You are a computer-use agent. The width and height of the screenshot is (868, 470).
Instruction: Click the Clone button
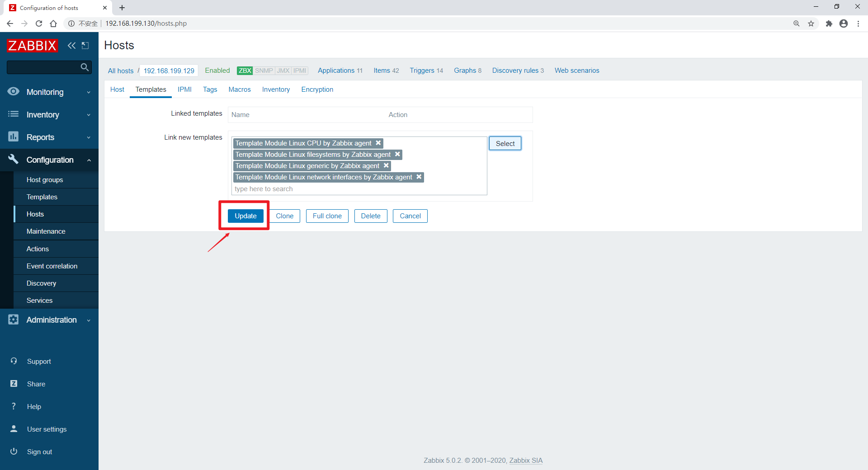coord(285,216)
